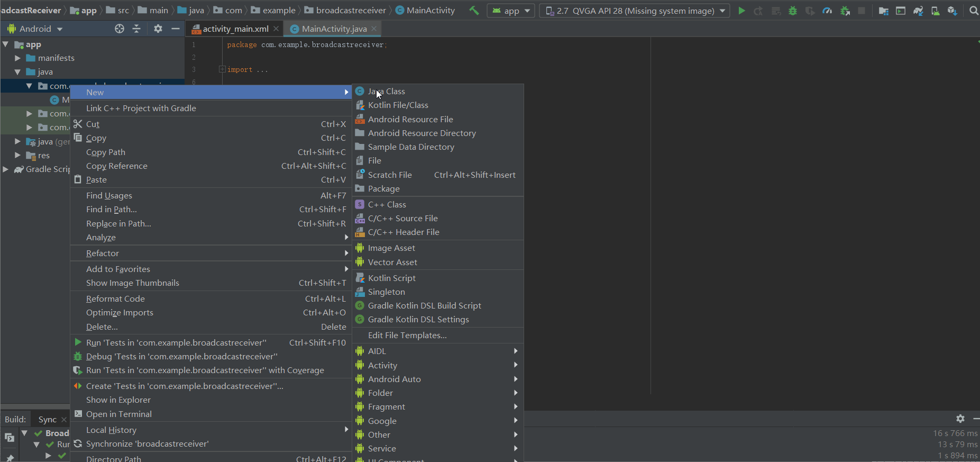Open the Android profiler gauge icon
The width and height of the screenshot is (980, 462).
click(x=828, y=10)
